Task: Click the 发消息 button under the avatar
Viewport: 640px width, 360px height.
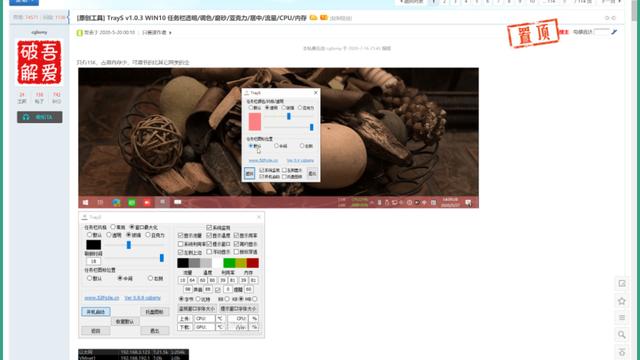Action: (40, 117)
